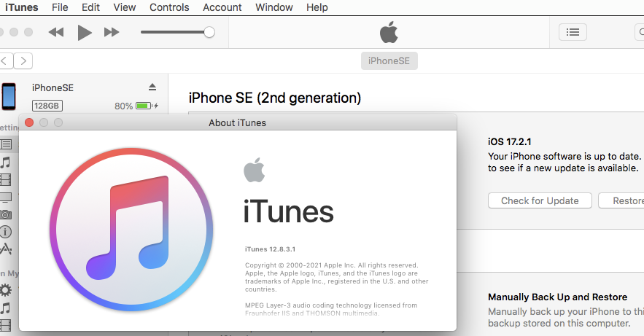
Task: Click the iPhone SE (2nd generation) heading
Action: 275,98
